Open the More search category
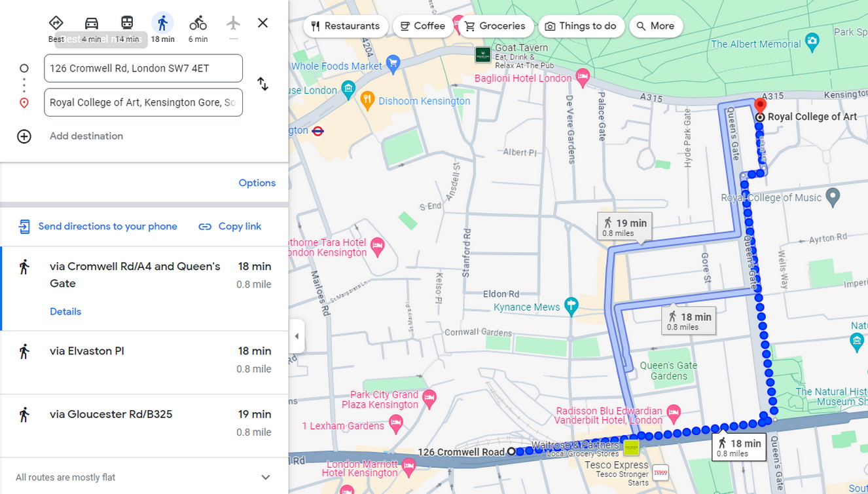Viewport: 868px width, 494px height. point(656,26)
